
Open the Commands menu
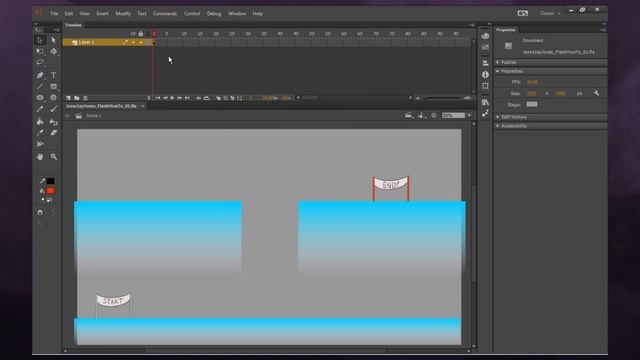[x=165, y=13]
